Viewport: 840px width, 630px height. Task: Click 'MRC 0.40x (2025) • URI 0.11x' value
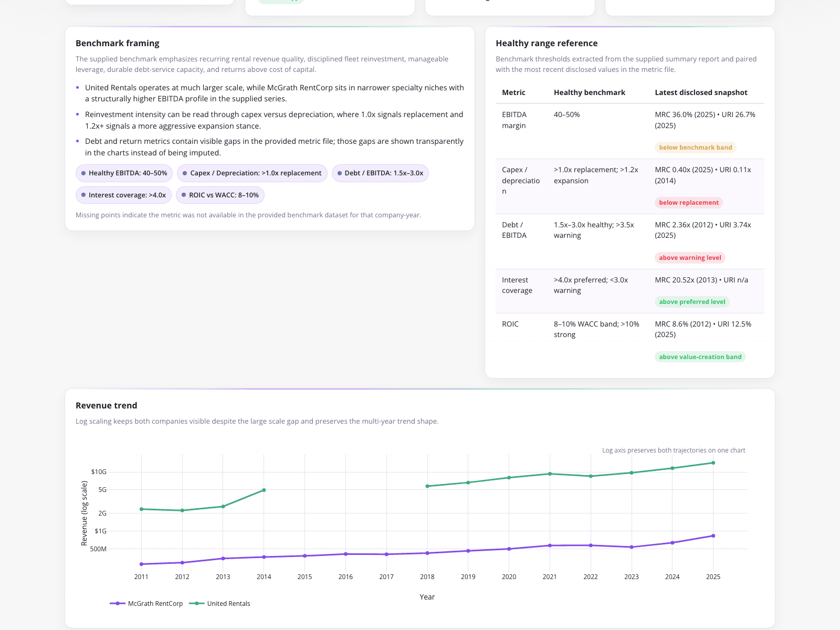703,175
